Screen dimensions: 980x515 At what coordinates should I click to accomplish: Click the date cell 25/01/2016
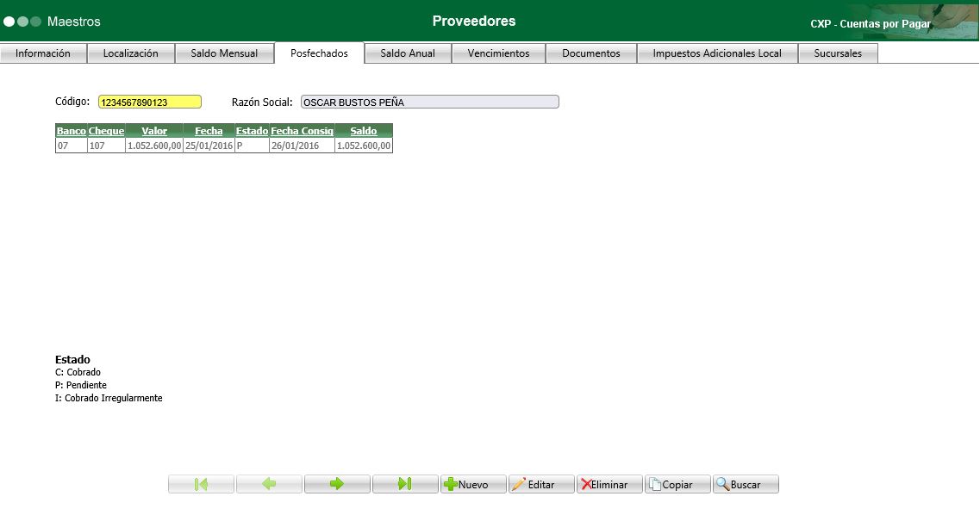coord(209,146)
